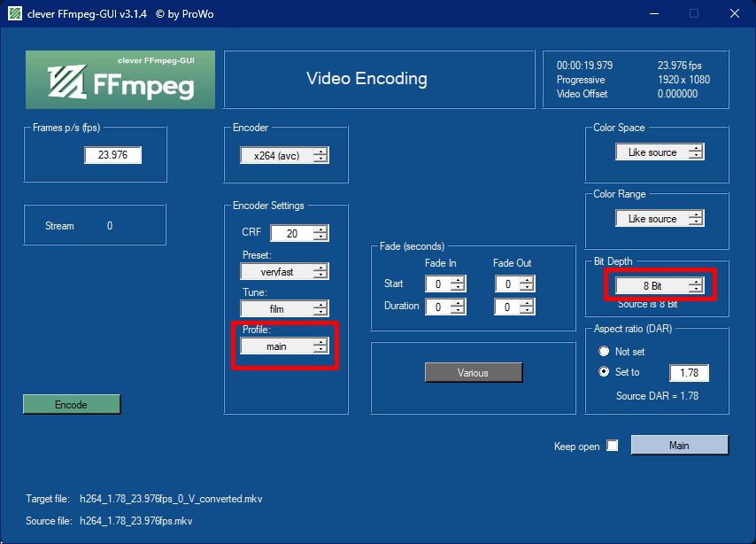Edit the frames per second field 23.976
The height and width of the screenshot is (544, 756).
[x=112, y=155]
